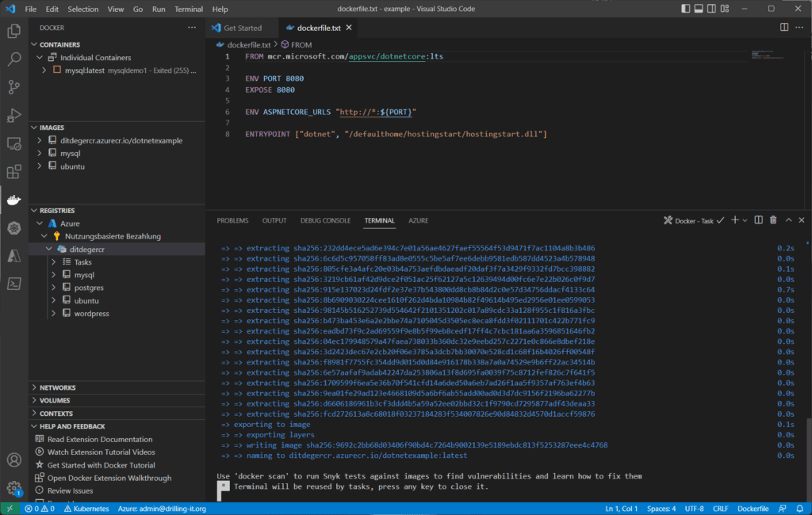Click Docker panel more actions ellipsis
Screen dimensions: 812x515
(x=192, y=28)
